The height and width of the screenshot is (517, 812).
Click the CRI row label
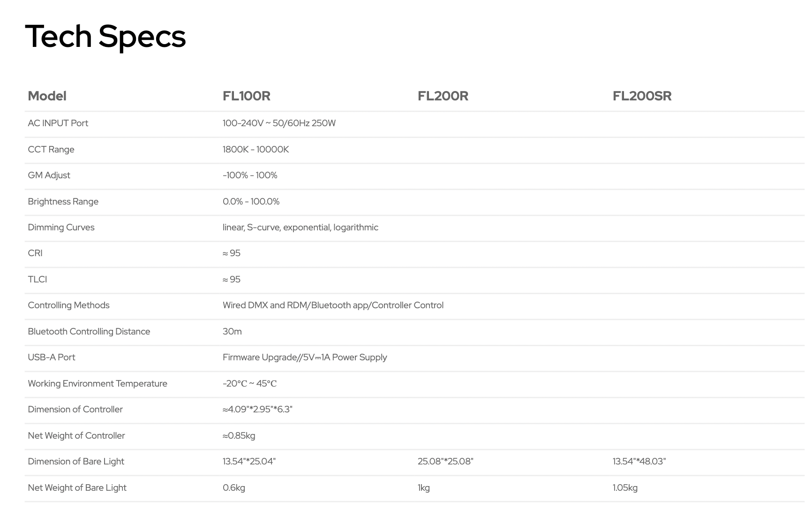tap(35, 253)
